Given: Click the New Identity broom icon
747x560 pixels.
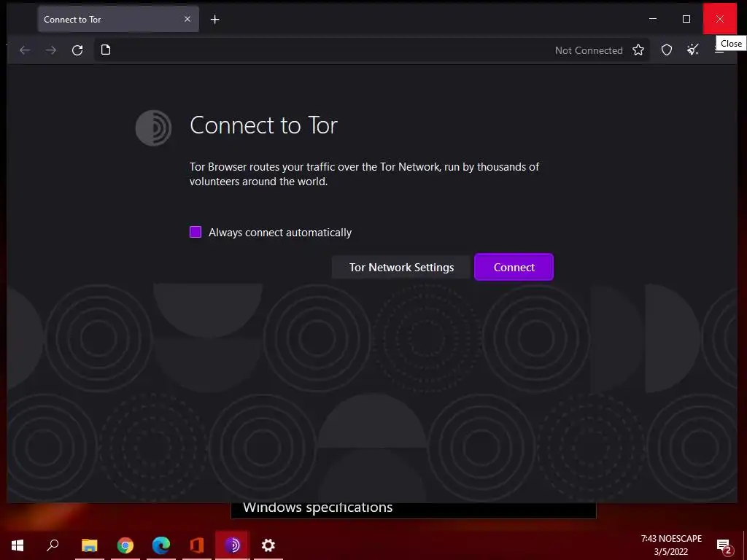Looking at the screenshot, I should point(693,50).
